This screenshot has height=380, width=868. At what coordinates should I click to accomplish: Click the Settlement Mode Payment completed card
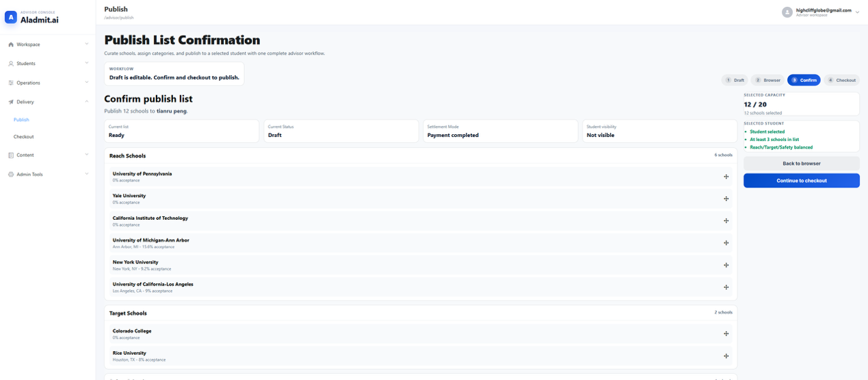coord(500,131)
